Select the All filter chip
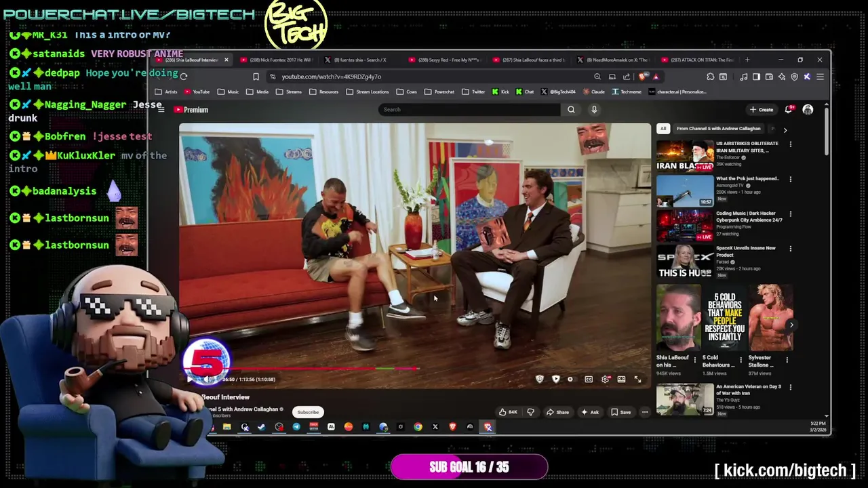 click(x=663, y=129)
